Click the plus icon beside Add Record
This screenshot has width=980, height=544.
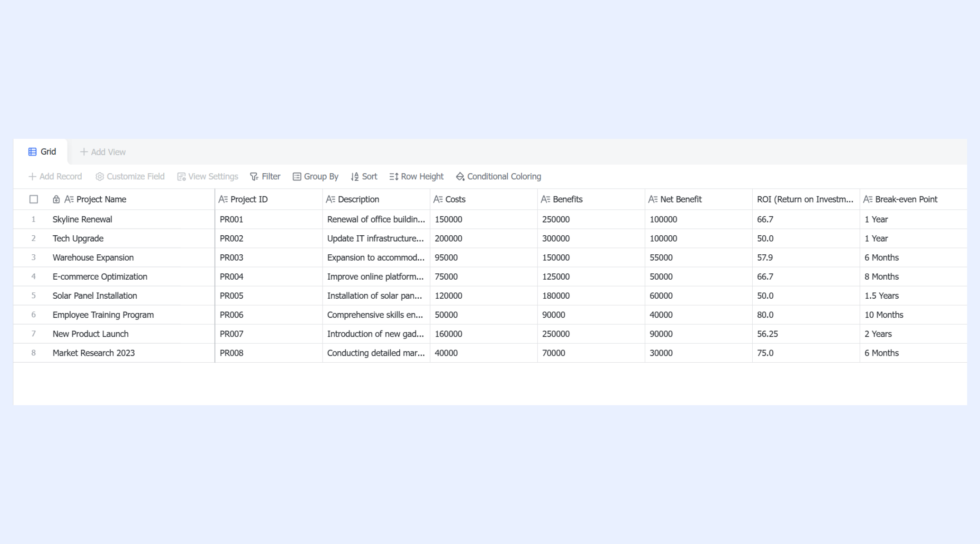point(32,176)
